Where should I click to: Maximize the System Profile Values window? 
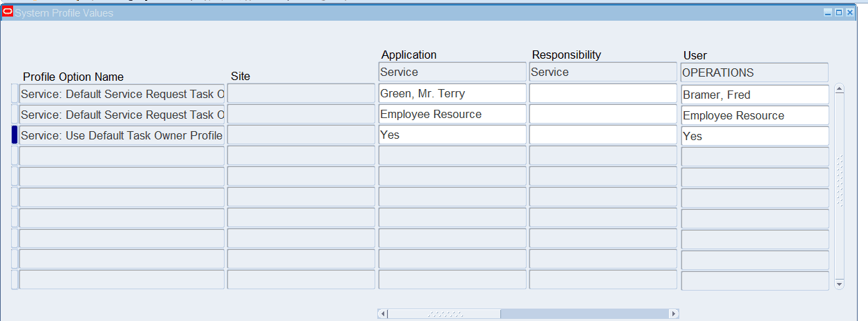tap(838, 12)
